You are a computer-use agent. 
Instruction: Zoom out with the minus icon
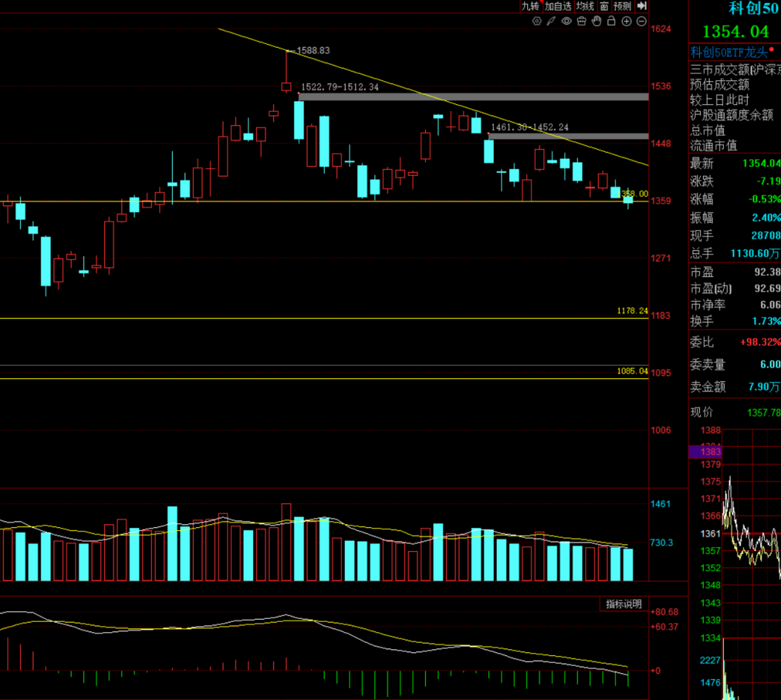point(641,21)
